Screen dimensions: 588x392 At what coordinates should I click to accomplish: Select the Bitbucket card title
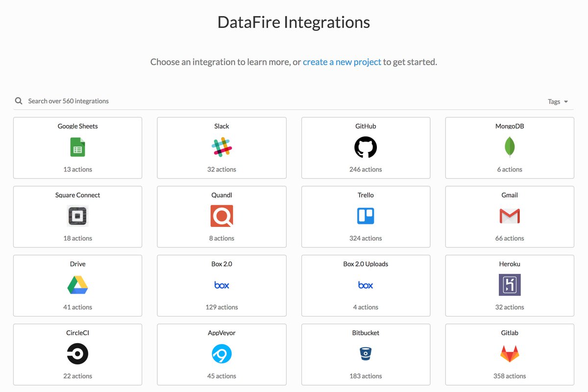pos(366,333)
